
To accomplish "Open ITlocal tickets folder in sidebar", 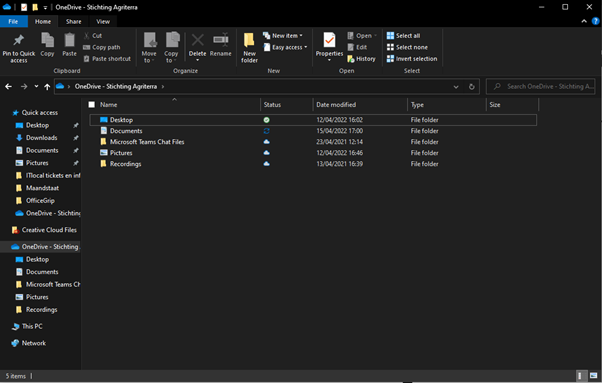I will pyautogui.click(x=53, y=176).
